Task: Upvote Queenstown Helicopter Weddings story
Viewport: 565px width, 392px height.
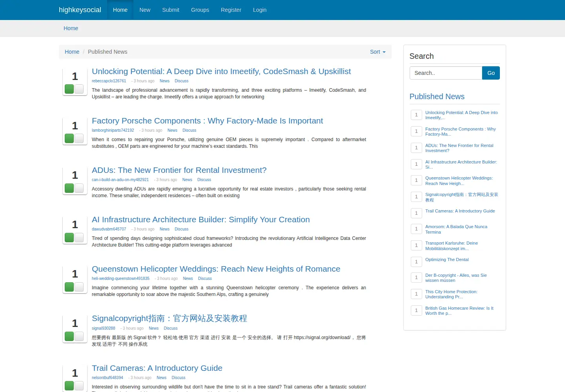Action: (69, 287)
